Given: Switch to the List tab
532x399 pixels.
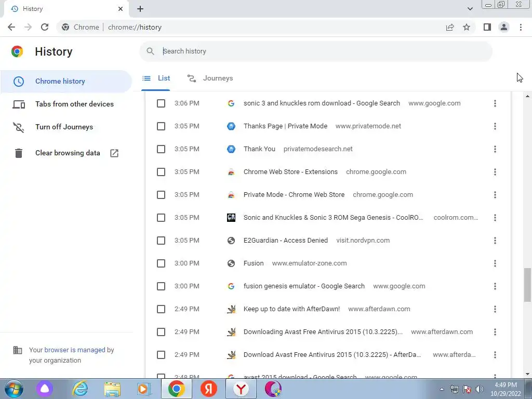Looking at the screenshot, I should tap(156, 78).
